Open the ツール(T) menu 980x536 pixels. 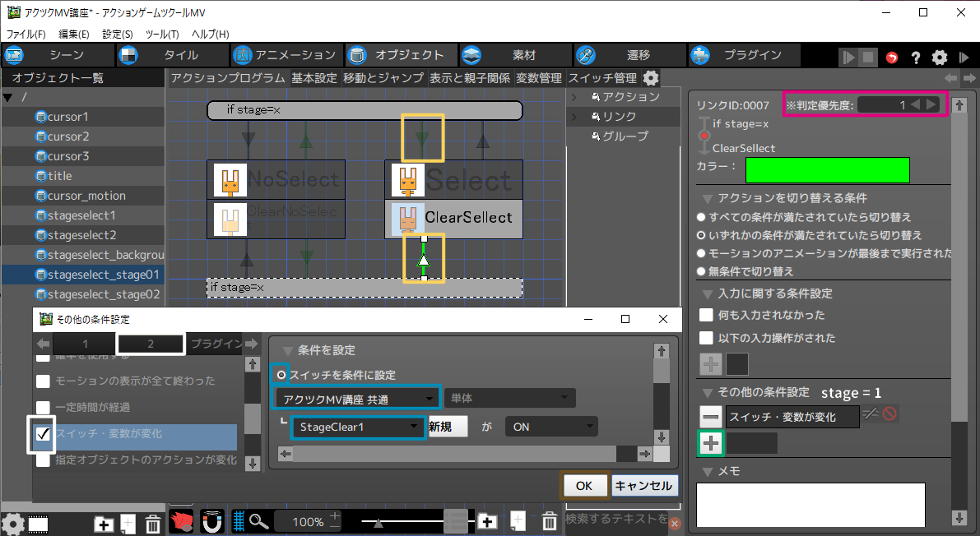point(161,35)
